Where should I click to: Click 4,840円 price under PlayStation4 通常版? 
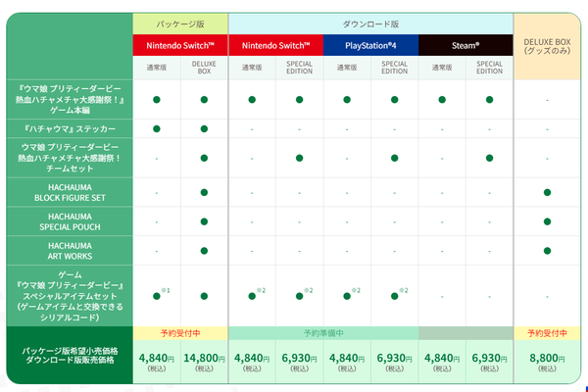347,359
